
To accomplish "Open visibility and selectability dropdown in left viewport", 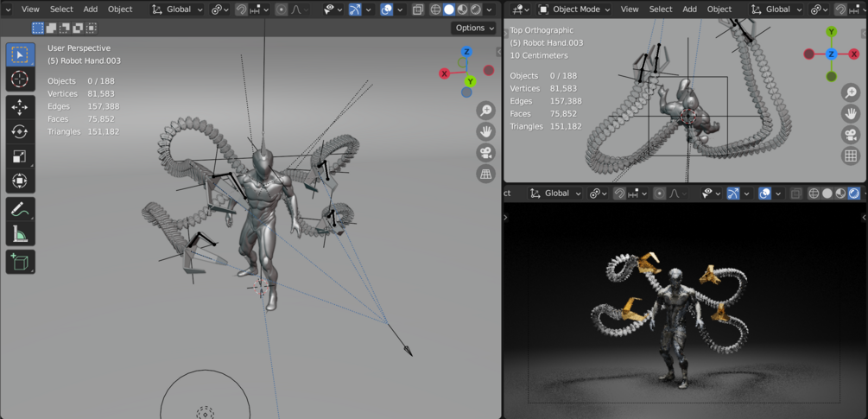I will (333, 10).
